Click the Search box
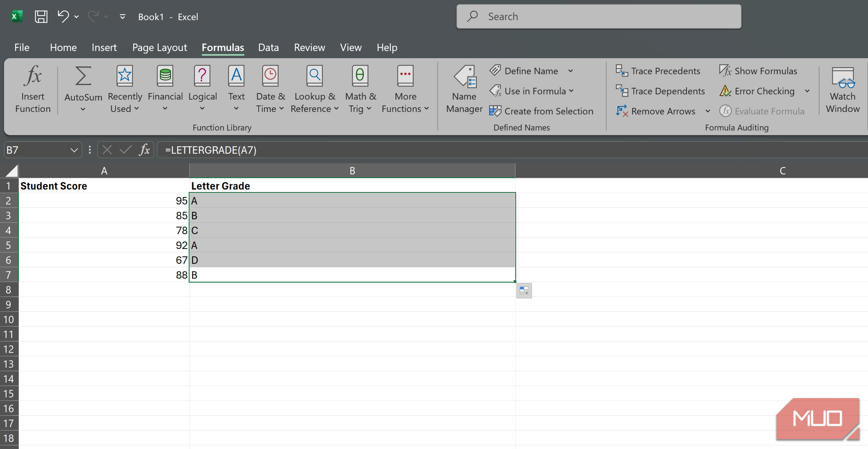The width and height of the screenshot is (868, 449). point(599,17)
